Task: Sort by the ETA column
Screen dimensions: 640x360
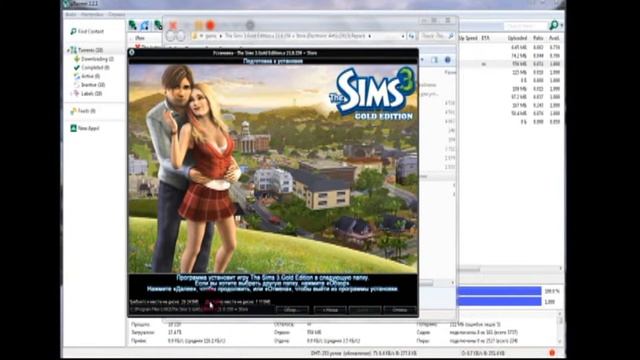Action: pos(485,38)
